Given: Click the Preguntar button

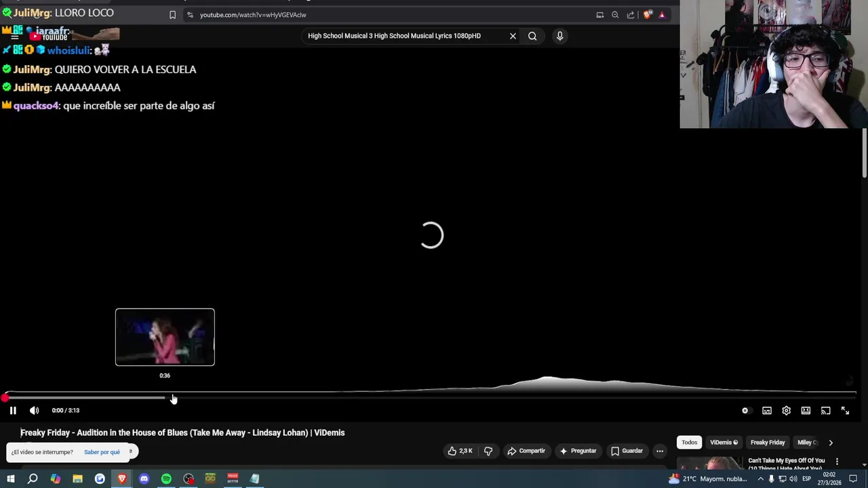Looking at the screenshot, I should coord(578,451).
